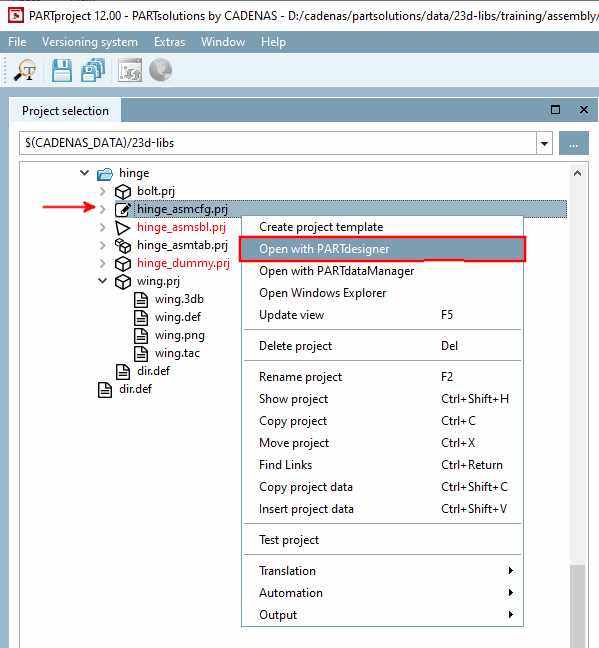Viewport: 599px width, 648px height.
Task: Click the browse button with three dots
Action: tap(573, 143)
